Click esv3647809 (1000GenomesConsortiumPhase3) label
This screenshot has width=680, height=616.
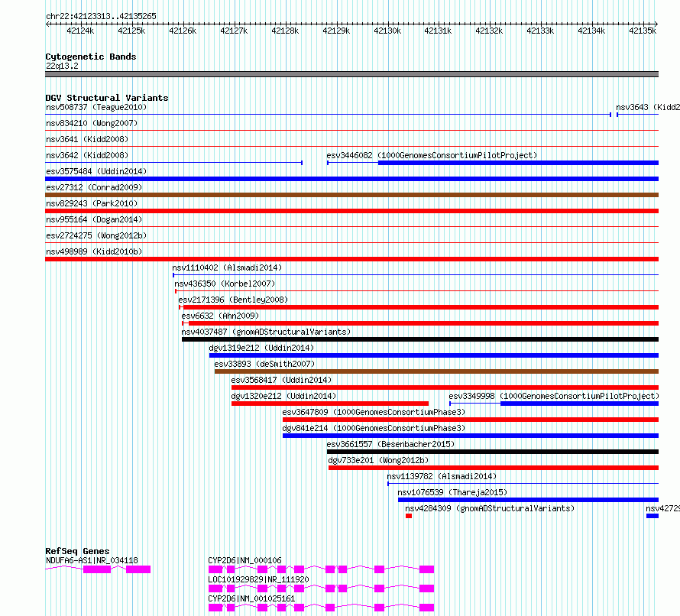coord(374,412)
